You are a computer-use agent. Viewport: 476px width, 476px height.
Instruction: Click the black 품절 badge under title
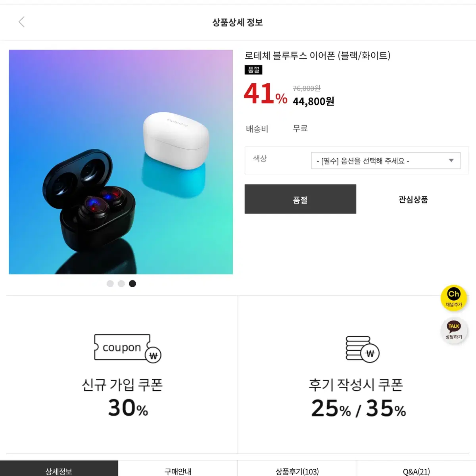point(253,70)
